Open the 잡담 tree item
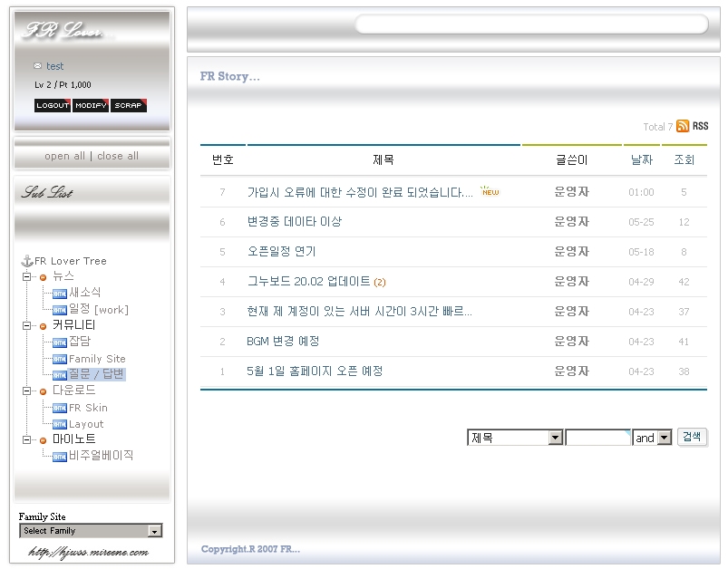Screen dimensions: 728x569 tap(80, 342)
